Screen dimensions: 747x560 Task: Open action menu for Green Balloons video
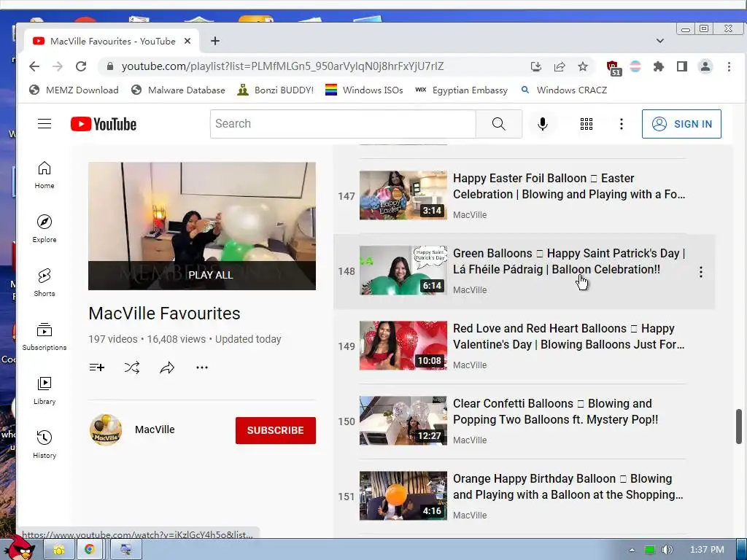point(701,272)
